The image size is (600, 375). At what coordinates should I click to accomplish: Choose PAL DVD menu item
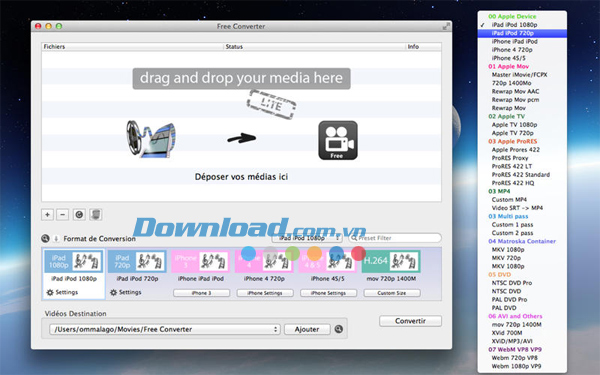click(522, 308)
